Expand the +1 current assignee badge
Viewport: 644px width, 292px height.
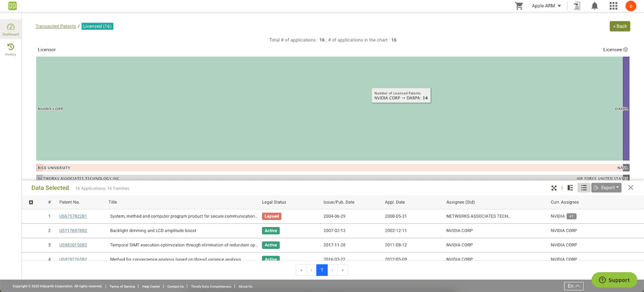571,216
